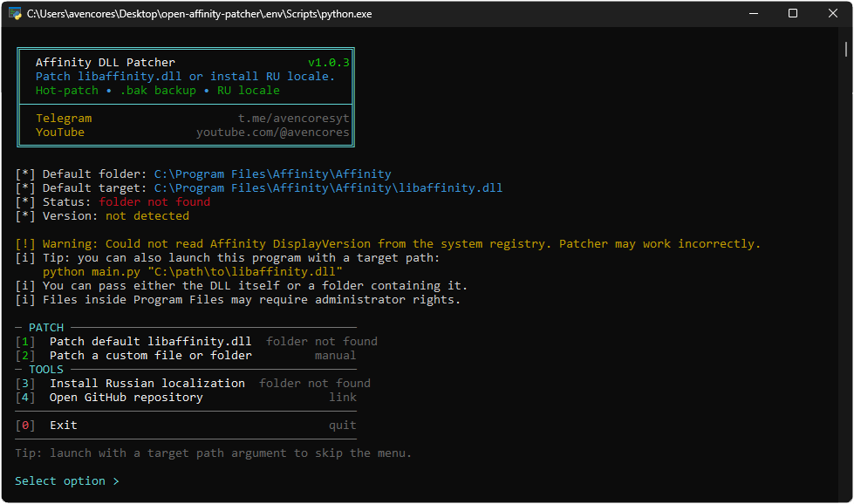Click the yellow DisplayVersion registry warning line
854x504 pixels.
(x=388, y=244)
